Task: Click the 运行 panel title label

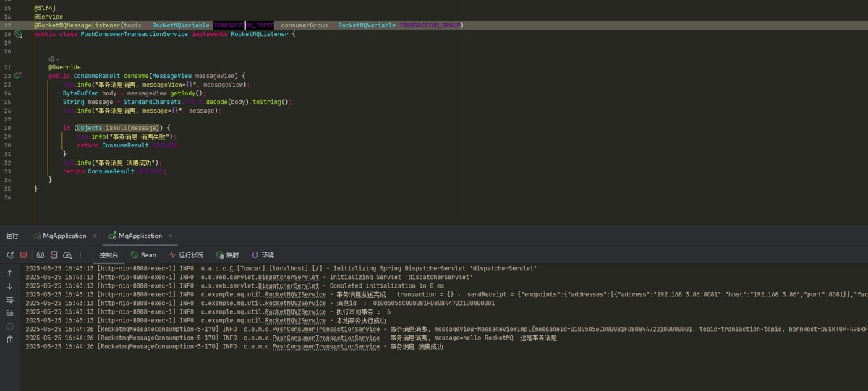Action: coord(12,236)
